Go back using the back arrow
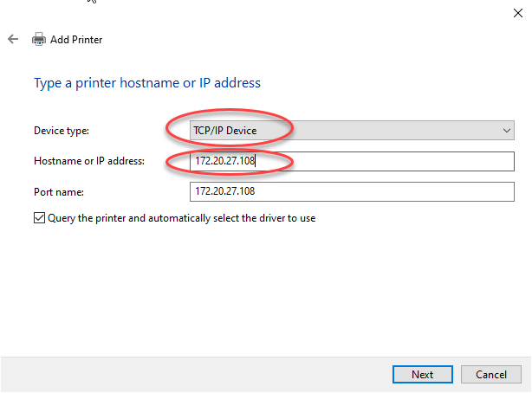The width and height of the screenshot is (532, 393). click(13, 40)
